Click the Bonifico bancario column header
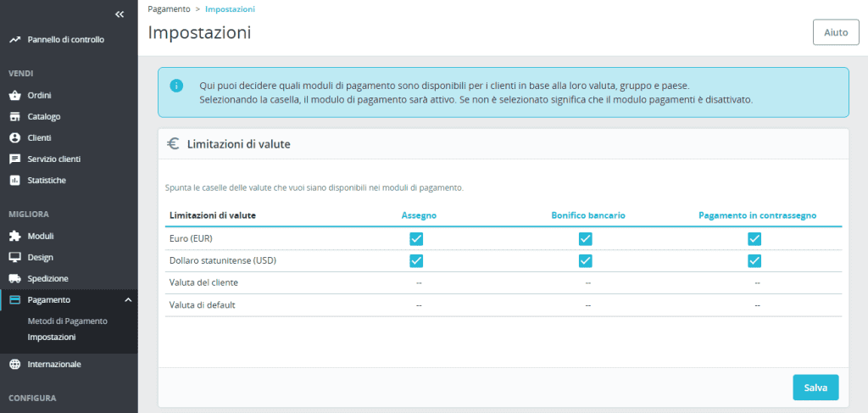868x413 pixels. tap(588, 215)
